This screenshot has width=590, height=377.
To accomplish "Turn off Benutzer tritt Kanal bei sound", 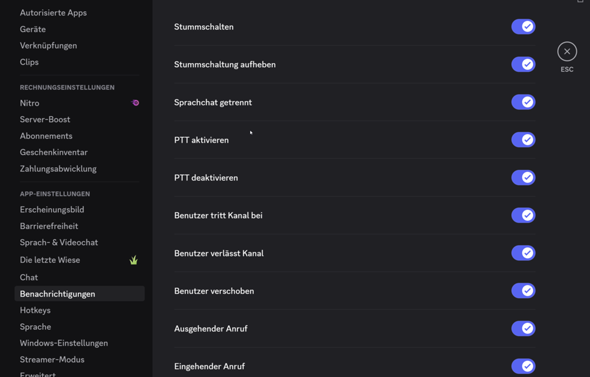I will 523,215.
